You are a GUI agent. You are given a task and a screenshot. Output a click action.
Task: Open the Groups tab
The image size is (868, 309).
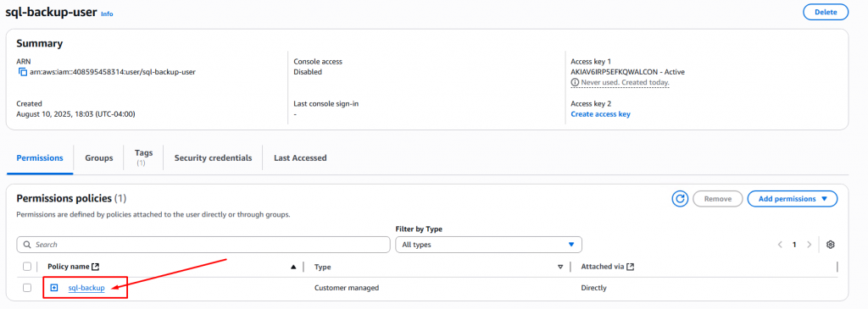(99, 158)
